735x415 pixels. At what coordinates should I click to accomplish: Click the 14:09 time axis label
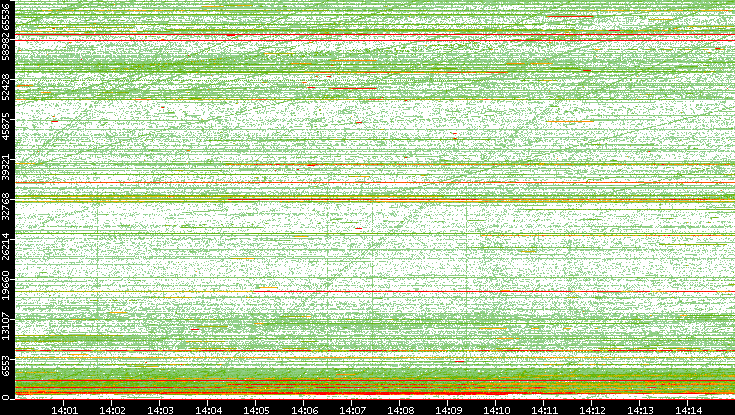point(448,410)
